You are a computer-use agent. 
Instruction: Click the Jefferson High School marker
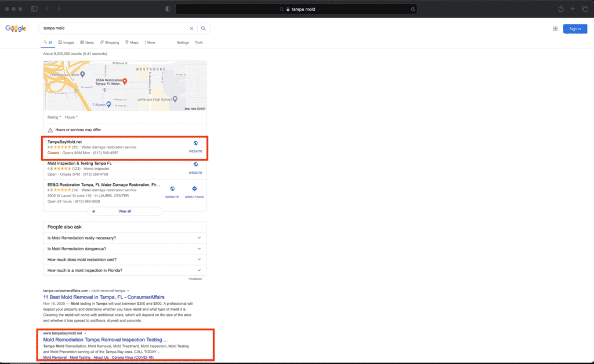[175, 100]
